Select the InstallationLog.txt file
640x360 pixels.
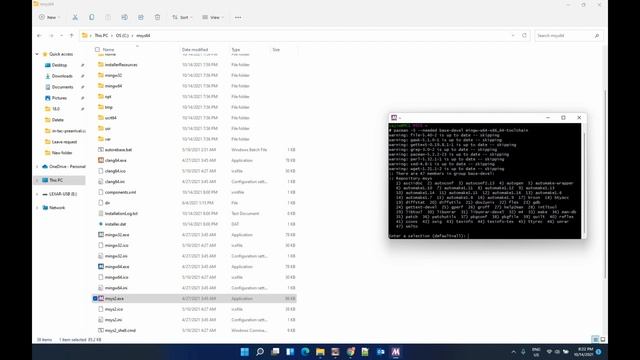[x=121, y=213]
